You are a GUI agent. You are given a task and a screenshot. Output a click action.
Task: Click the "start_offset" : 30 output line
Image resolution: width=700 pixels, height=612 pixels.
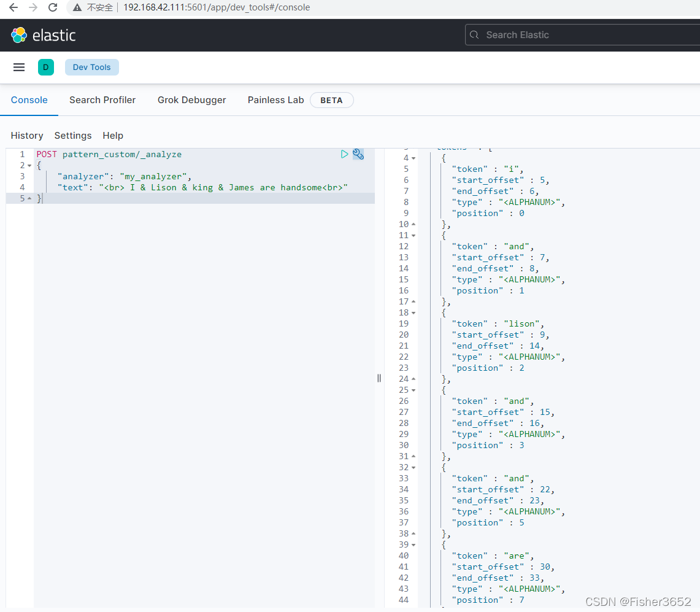point(502,567)
